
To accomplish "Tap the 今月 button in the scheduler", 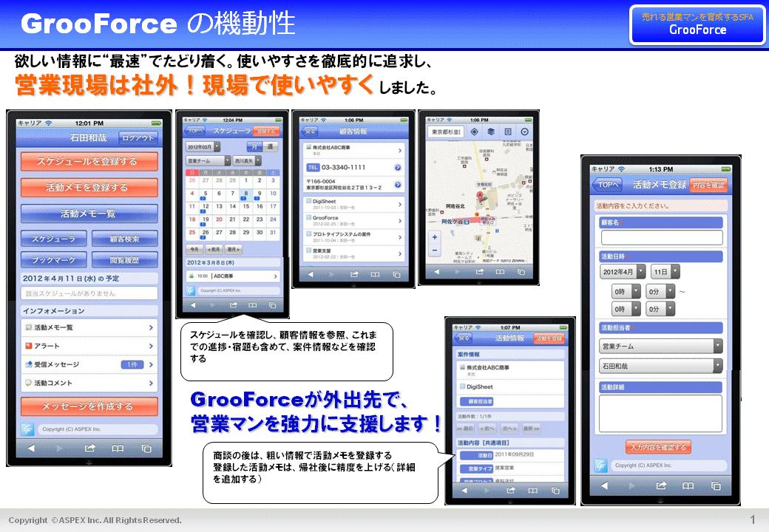I will (x=194, y=250).
